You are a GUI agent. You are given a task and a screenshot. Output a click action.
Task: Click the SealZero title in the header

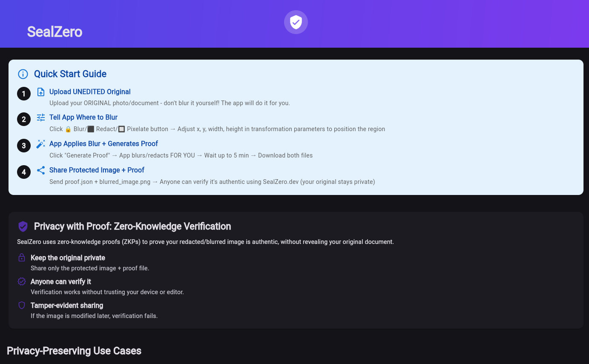coord(55,32)
